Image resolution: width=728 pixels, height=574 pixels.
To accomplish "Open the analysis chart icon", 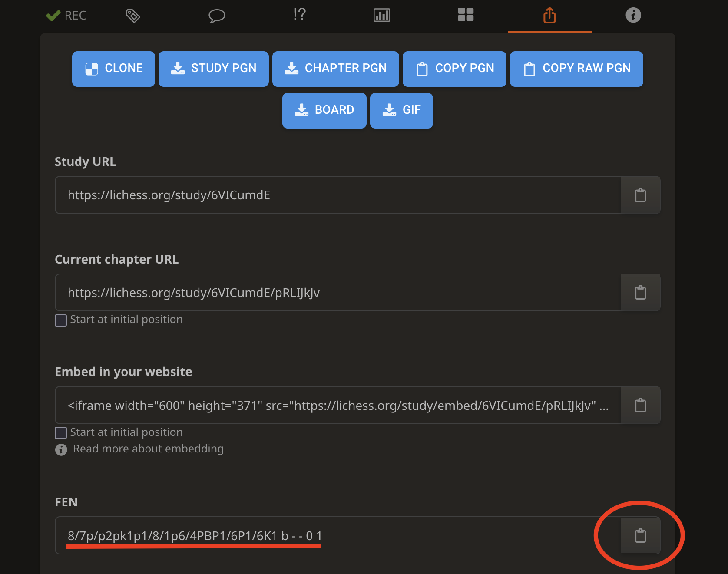I will (x=381, y=15).
